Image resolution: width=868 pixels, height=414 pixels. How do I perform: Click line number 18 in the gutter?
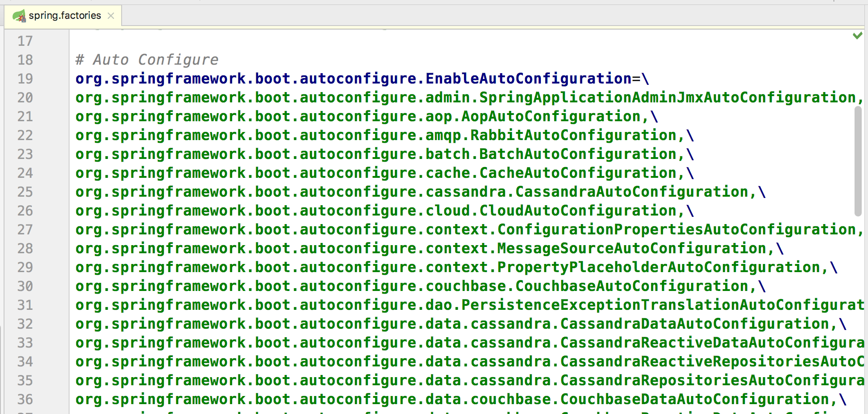pos(25,60)
